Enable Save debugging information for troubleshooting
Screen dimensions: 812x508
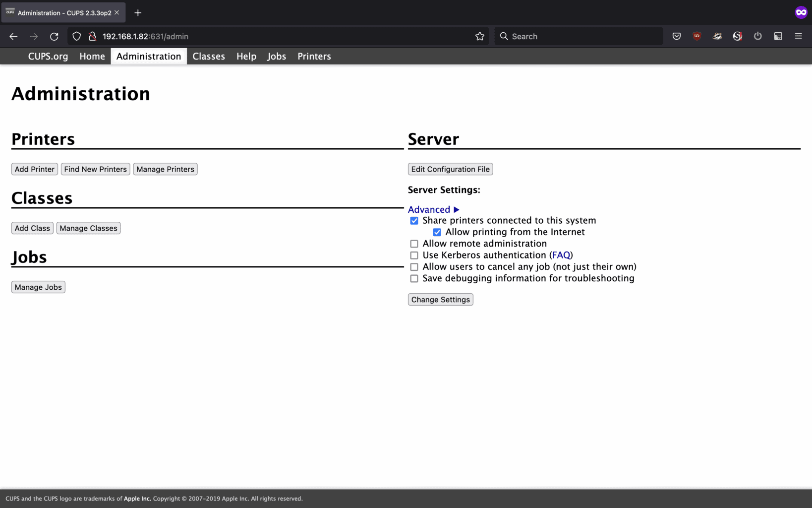click(x=414, y=278)
